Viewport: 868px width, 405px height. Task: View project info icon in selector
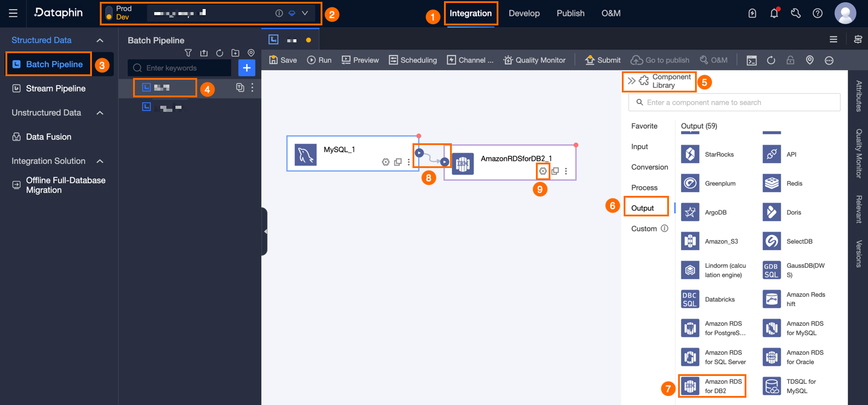click(279, 13)
